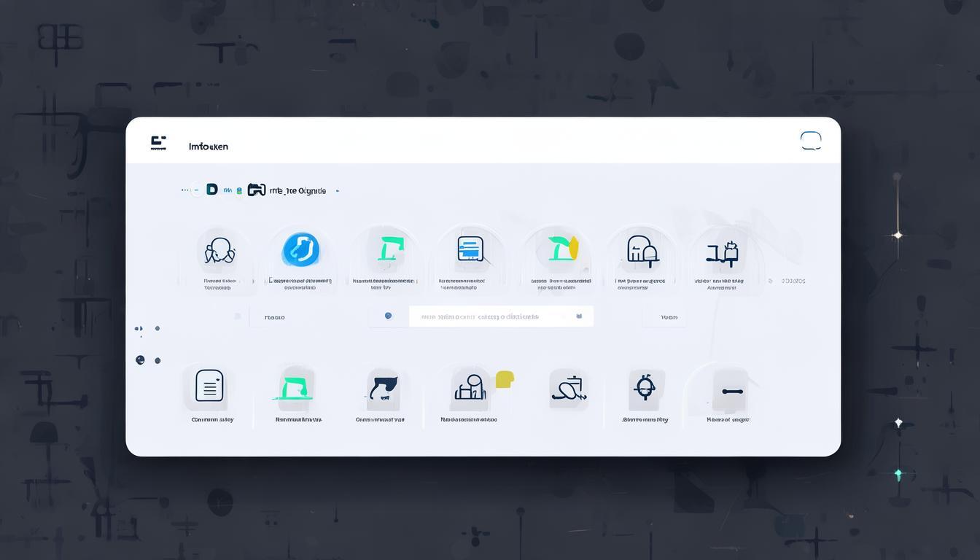Open the arched mailbox building icon
The image size is (980, 560).
tap(642, 250)
